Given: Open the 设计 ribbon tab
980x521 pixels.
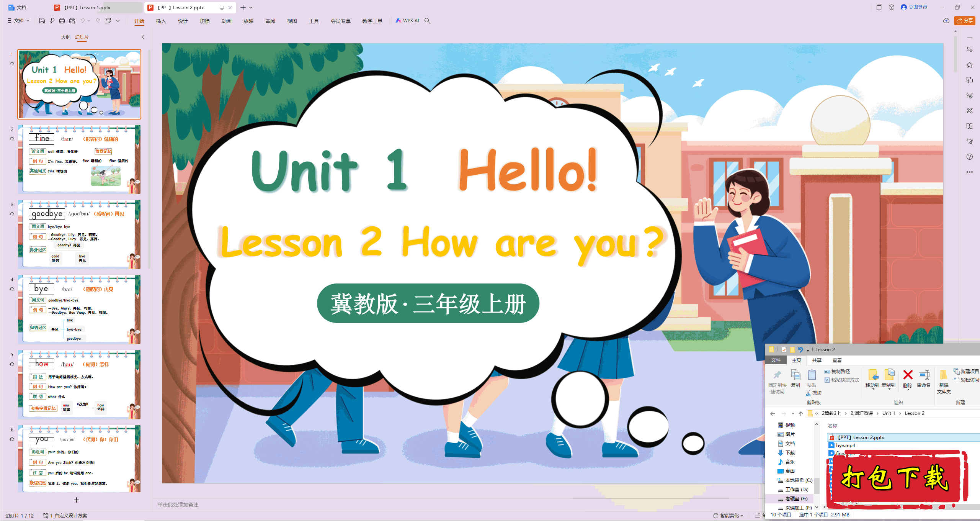Looking at the screenshot, I should click(x=183, y=21).
